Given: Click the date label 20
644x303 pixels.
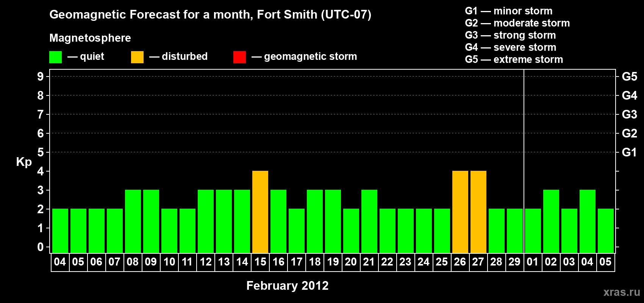Looking at the screenshot, I should pos(351,262).
